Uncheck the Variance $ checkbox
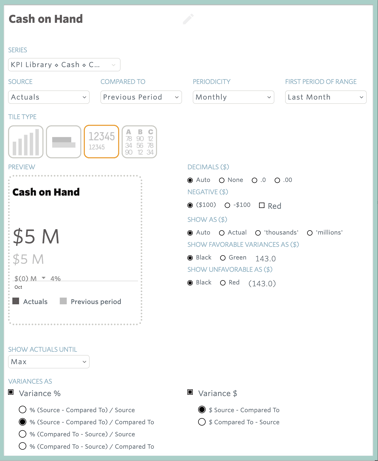Image resolution: width=378 pixels, height=461 pixels. pos(190,392)
